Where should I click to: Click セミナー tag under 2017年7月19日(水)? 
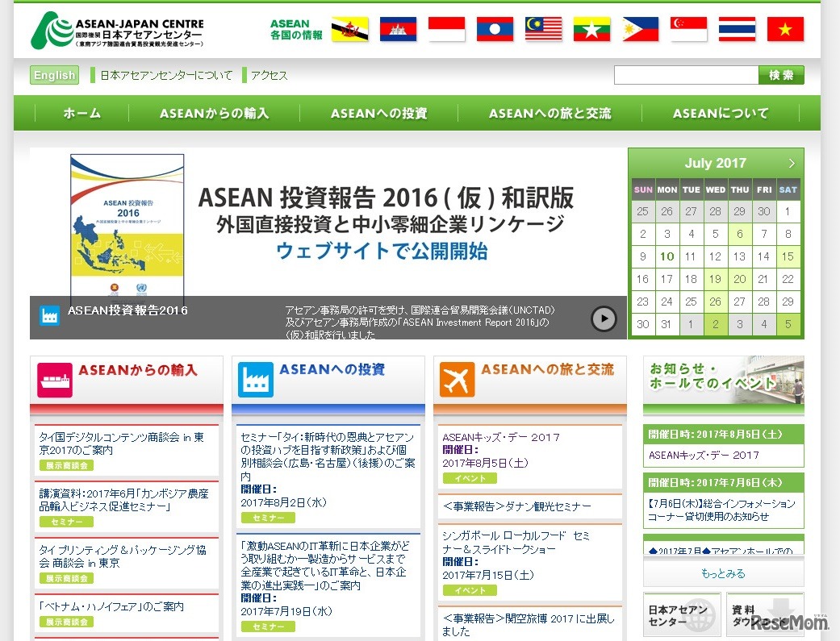268,626
